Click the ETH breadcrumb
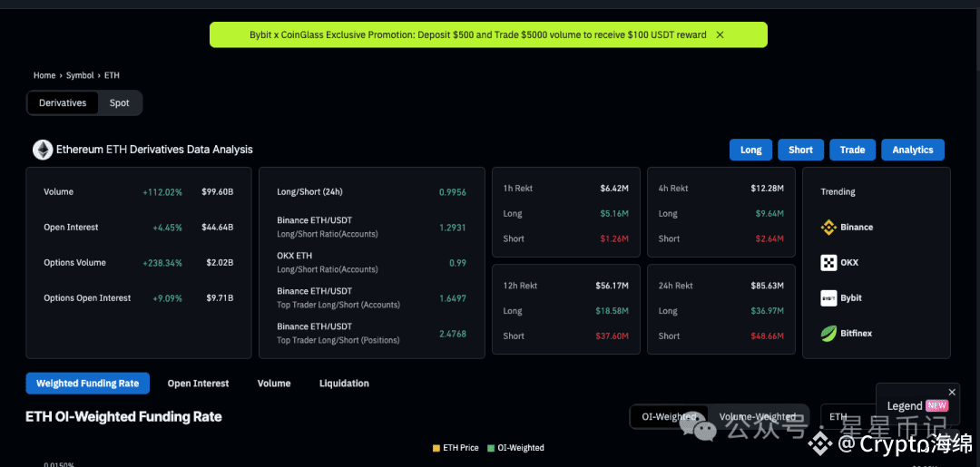Screen dimensions: 980x467 point(112,75)
